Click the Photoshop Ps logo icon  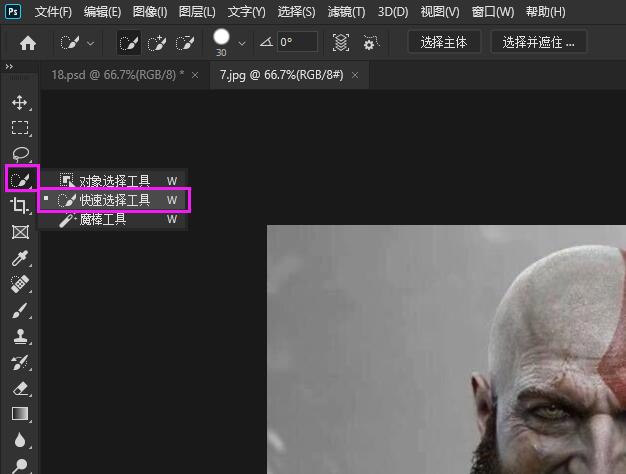[x=13, y=12]
